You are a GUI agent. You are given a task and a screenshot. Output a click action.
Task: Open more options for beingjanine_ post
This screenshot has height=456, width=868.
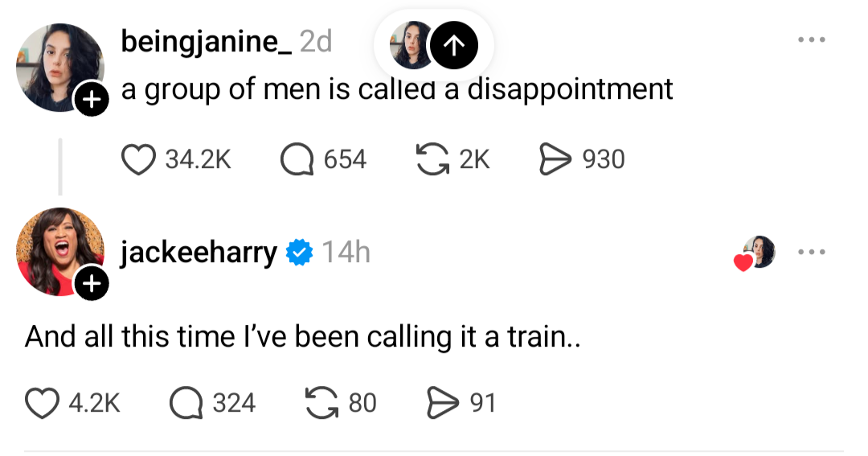811,40
